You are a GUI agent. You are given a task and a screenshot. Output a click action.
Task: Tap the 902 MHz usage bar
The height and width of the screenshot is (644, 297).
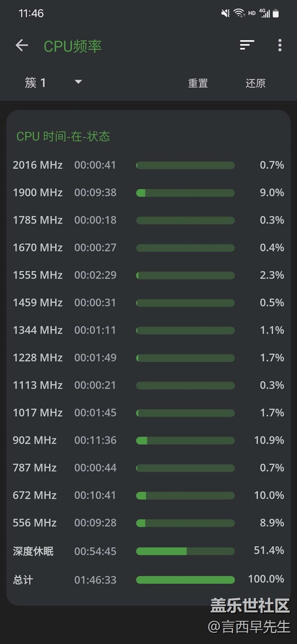tap(185, 440)
